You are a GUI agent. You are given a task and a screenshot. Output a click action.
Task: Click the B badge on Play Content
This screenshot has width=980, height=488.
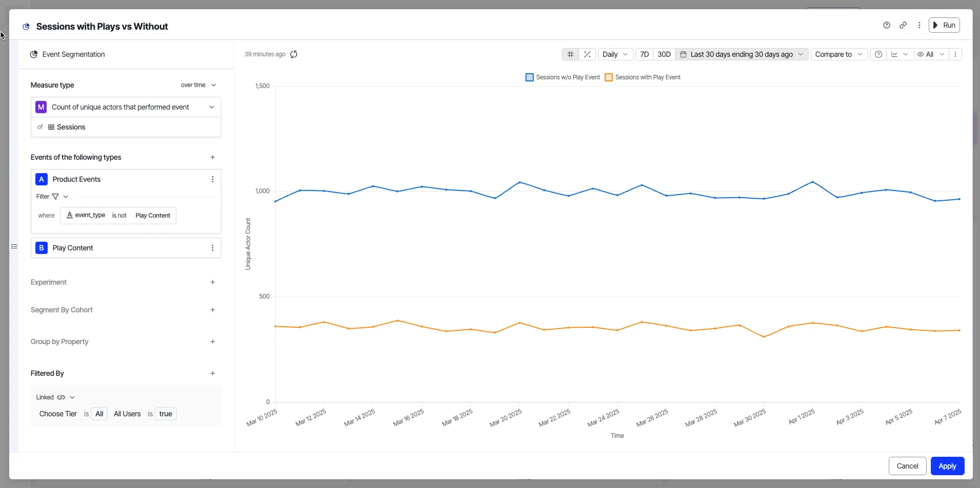tap(42, 248)
